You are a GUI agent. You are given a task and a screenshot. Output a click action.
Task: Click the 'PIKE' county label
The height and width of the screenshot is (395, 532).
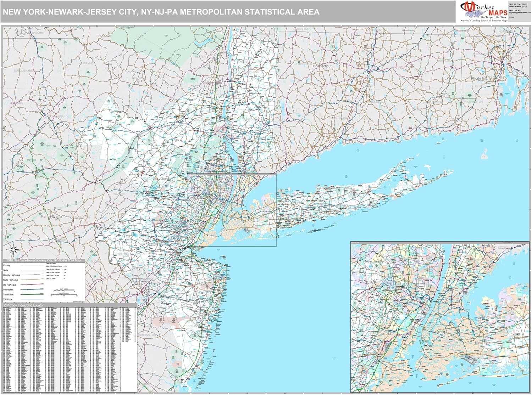point(115,136)
